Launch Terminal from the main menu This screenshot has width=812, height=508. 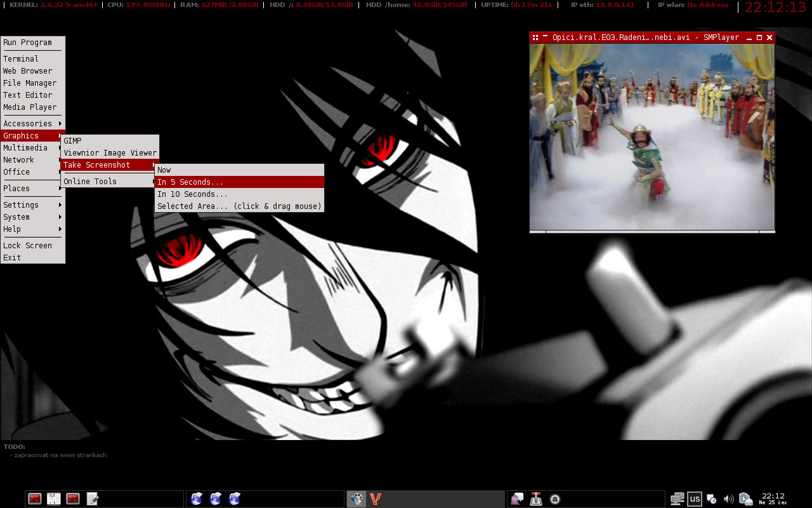coord(33,59)
